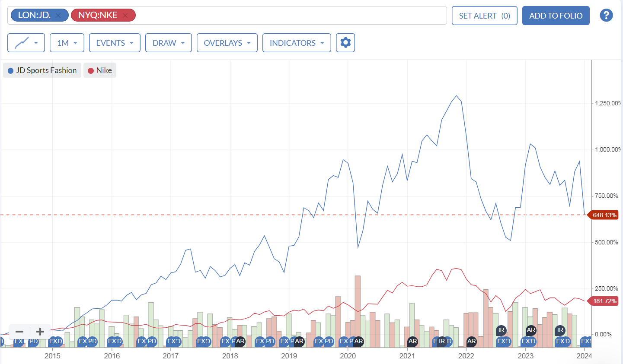Click the 750.00% axis label

(607, 196)
